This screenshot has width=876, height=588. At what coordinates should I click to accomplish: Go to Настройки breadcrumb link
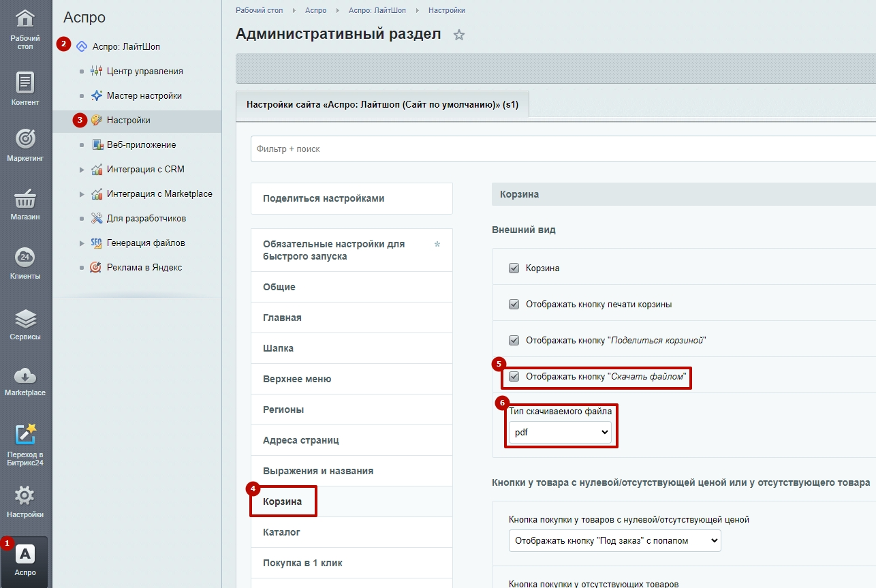(447, 10)
